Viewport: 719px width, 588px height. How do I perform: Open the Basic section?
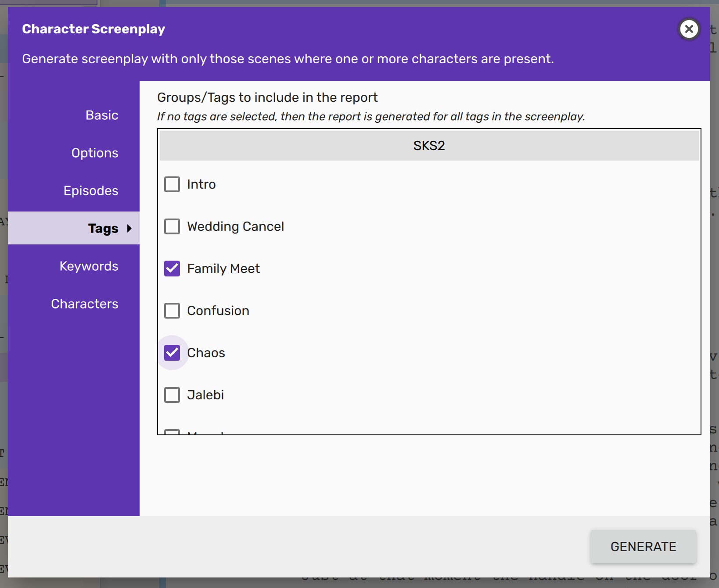pos(102,115)
